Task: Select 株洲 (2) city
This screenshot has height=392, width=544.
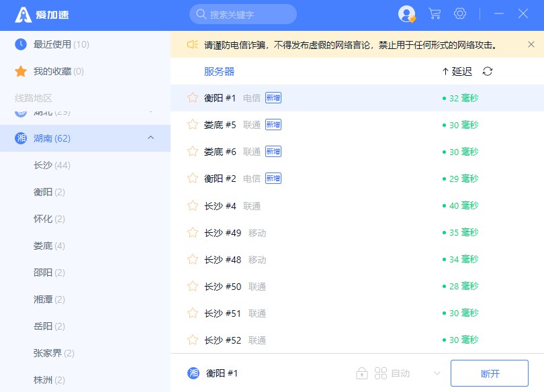Action: click(x=85, y=380)
